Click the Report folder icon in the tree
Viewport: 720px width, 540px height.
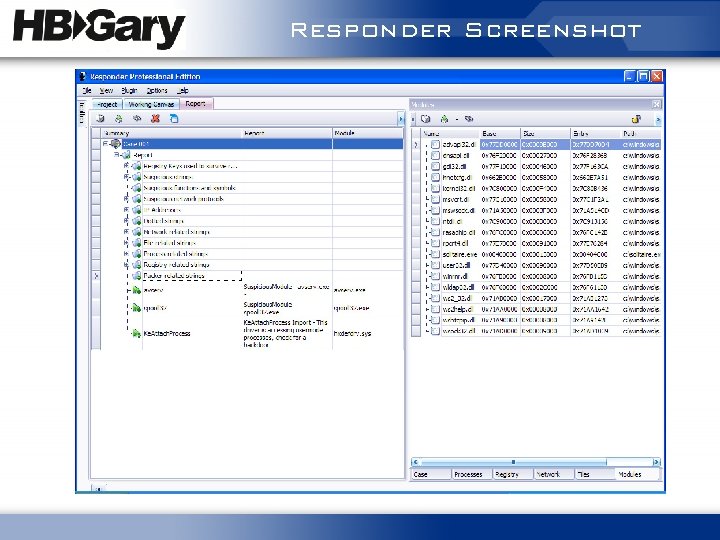[126, 155]
